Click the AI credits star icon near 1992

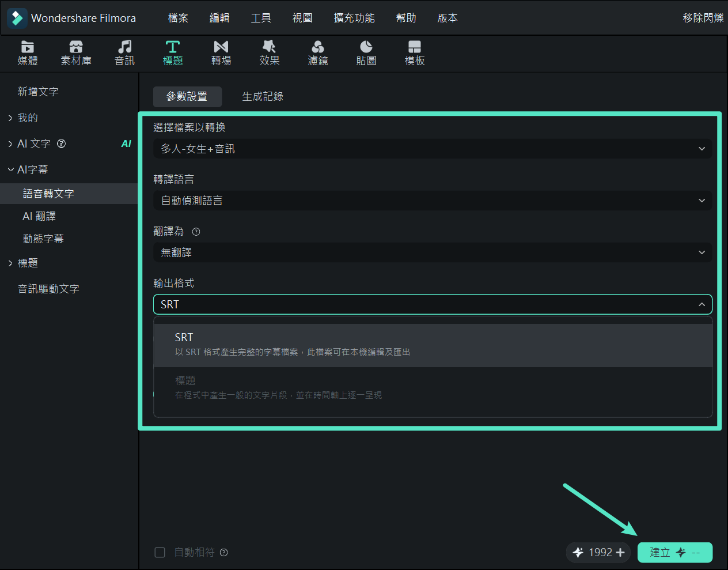[578, 552]
